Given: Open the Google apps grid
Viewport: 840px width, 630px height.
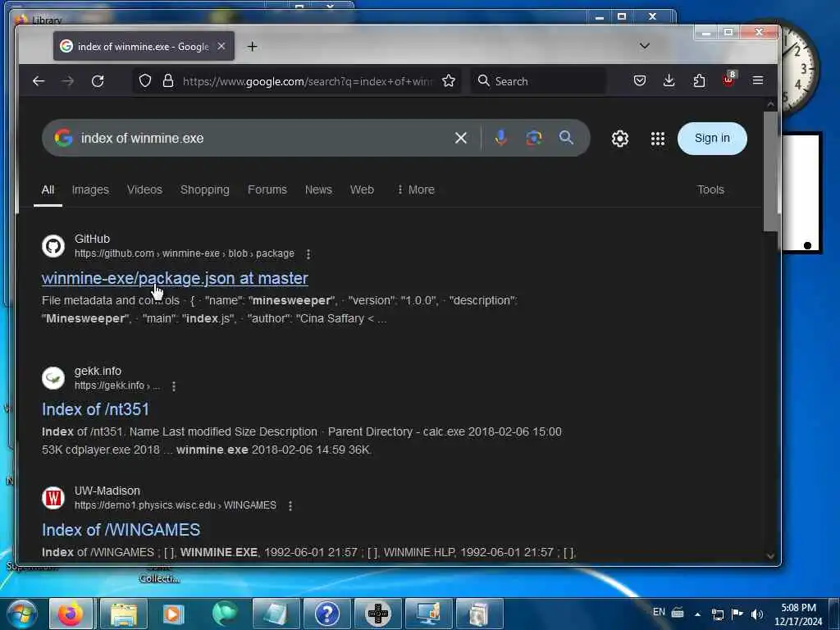Looking at the screenshot, I should pos(657,139).
